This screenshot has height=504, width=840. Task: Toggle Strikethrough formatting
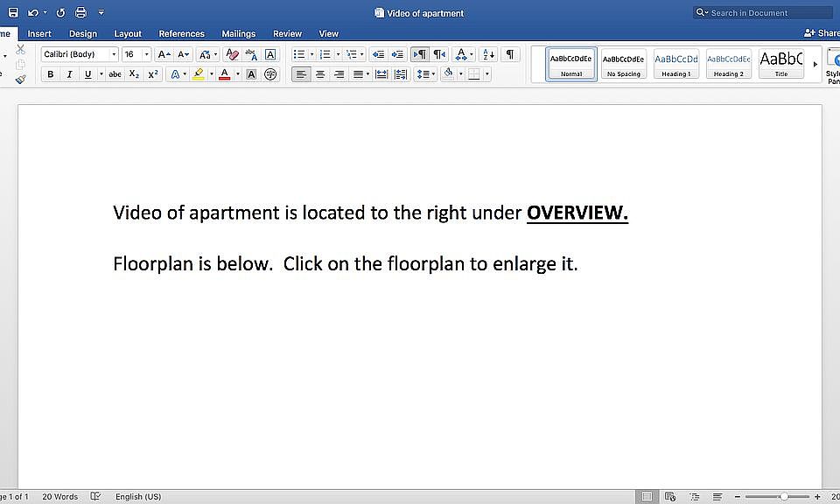tap(115, 74)
